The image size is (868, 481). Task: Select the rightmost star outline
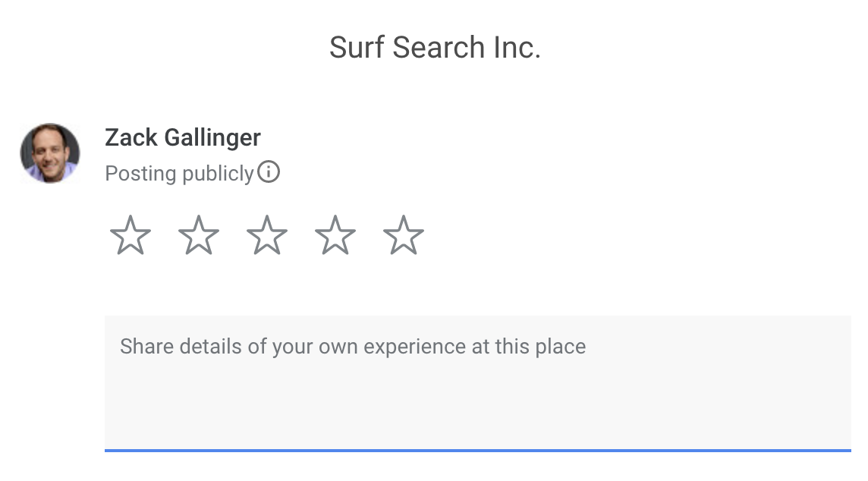pos(404,235)
